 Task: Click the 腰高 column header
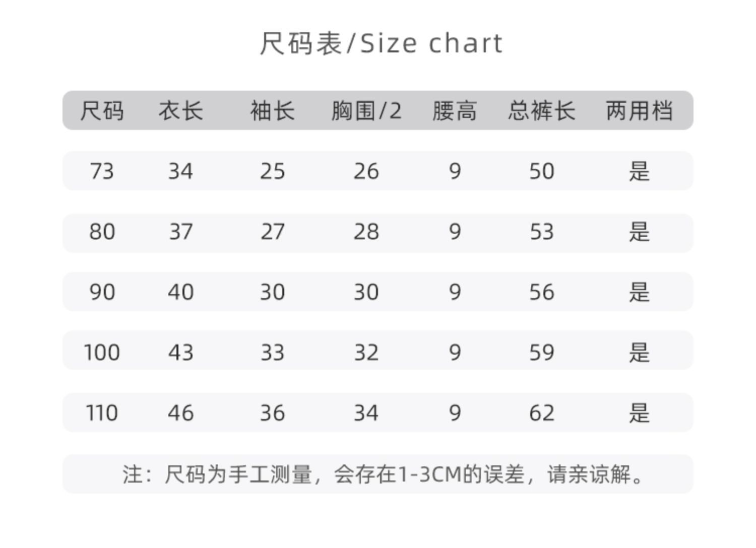[x=454, y=110]
